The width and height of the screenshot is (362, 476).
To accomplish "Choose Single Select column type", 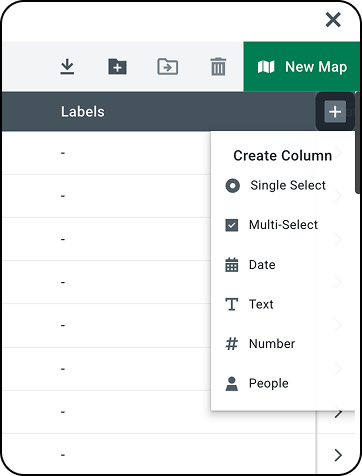I will pyautogui.click(x=276, y=185).
